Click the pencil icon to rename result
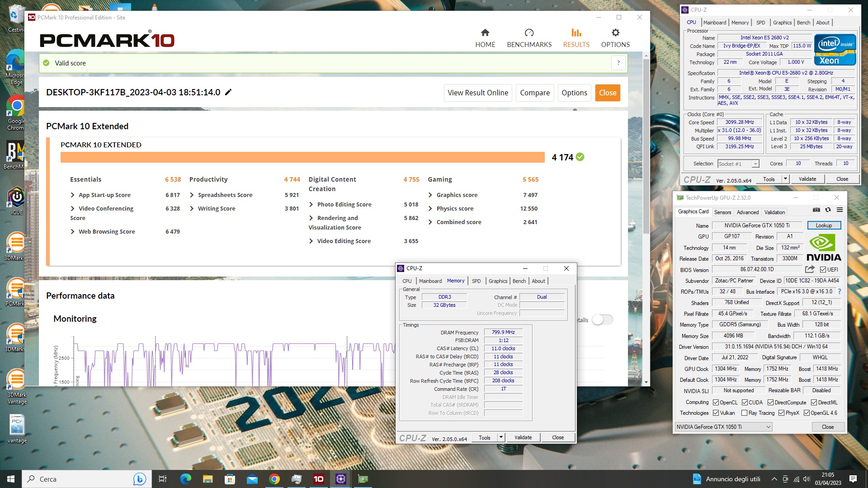The width and height of the screenshot is (868, 488). [228, 92]
